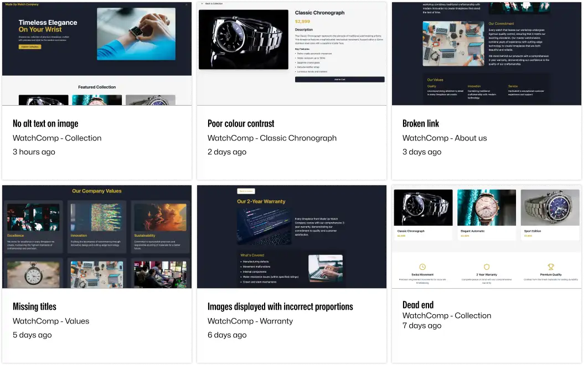Select 'WatchComp - Warranty' text
588x365 pixels.
click(x=250, y=321)
